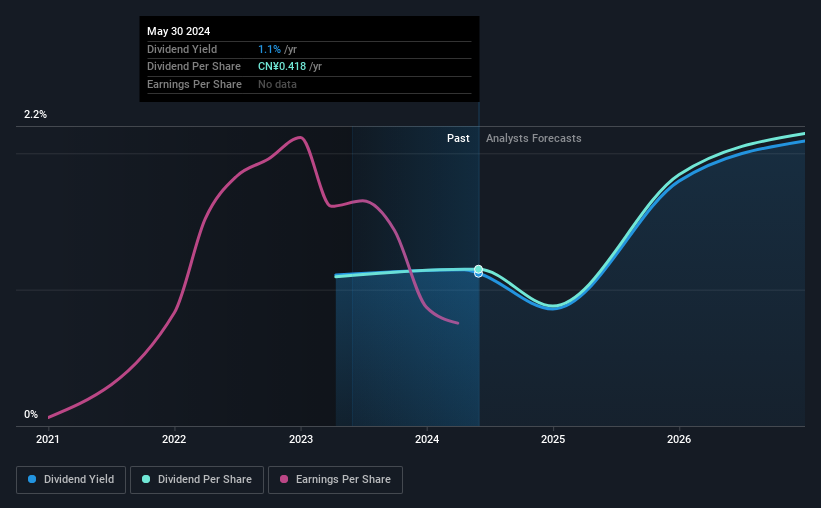Click the tooltip Dividend Yield row label

(x=182, y=49)
